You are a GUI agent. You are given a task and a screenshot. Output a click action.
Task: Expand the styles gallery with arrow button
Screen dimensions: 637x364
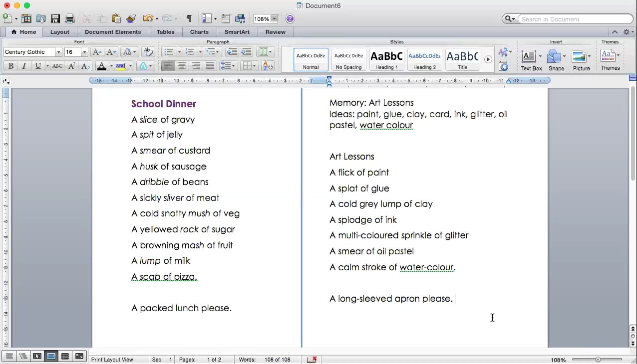pyautogui.click(x=488, y=59)
